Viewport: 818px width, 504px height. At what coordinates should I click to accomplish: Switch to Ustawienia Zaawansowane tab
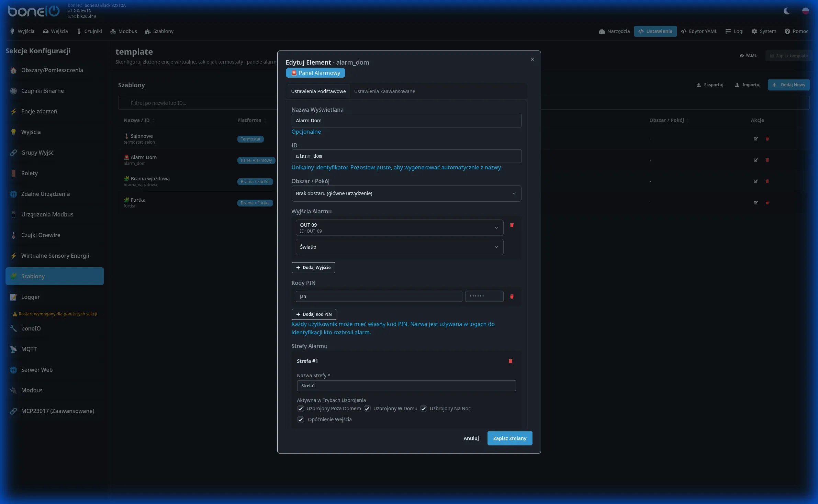[x=384, y=91]
